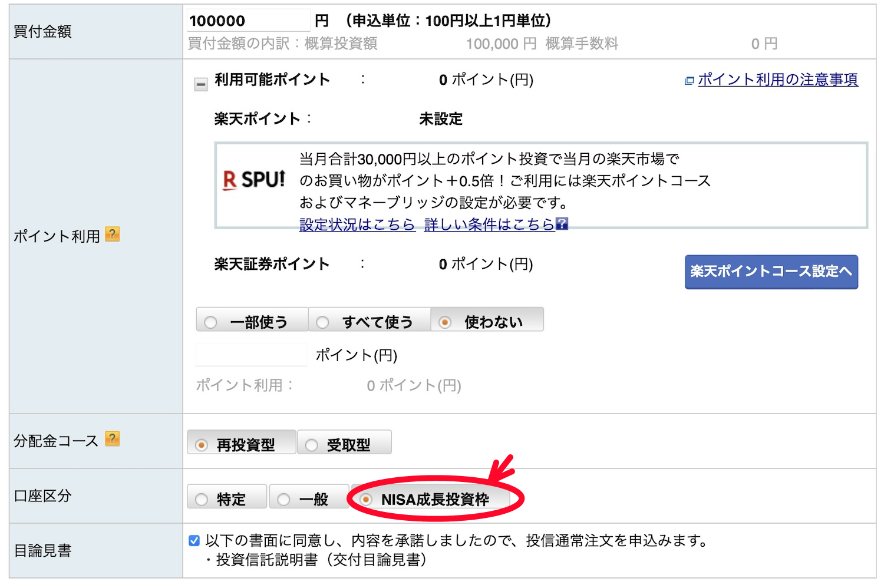Screen dimensions: 884x588
Task: Toggle the 目論見書 agreement checkbox
Action: coord(194,540)
